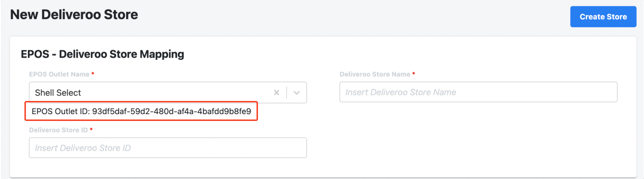The height and width of the screenshot is (179, 644).
Task: Click the Deliveroo Store ID field label
Action: (58, 130)
